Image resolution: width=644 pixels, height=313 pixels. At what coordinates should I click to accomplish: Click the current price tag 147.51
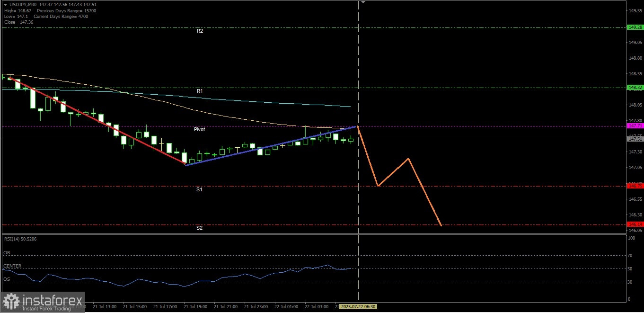click(x=635, y=139)
